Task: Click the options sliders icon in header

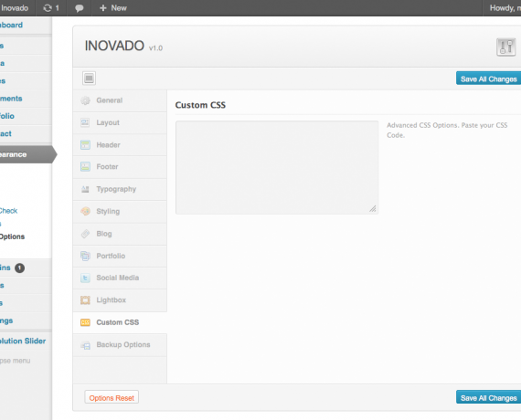Action: tap(505, 47)
